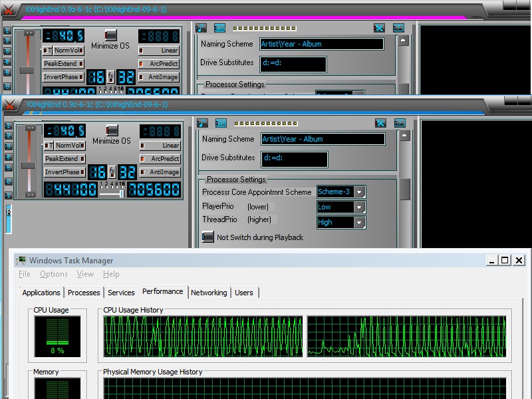
Task: Click the monitor icon in magenta-titled XXHighEnd
Action: point(398,28)
